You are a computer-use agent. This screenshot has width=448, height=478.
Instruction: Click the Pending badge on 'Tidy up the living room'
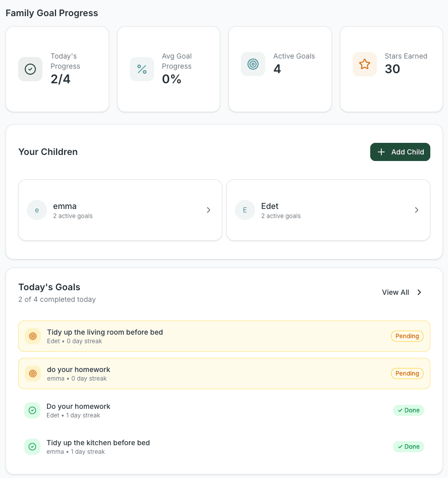[407, 336]
